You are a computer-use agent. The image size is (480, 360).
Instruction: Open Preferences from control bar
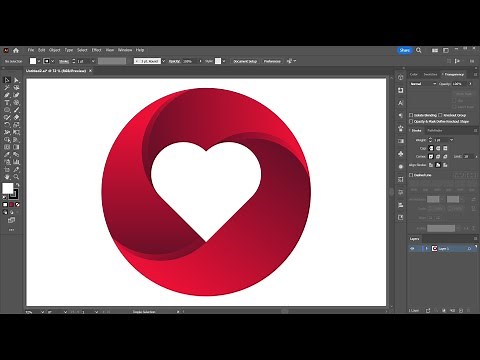click(x=272, y=61)
